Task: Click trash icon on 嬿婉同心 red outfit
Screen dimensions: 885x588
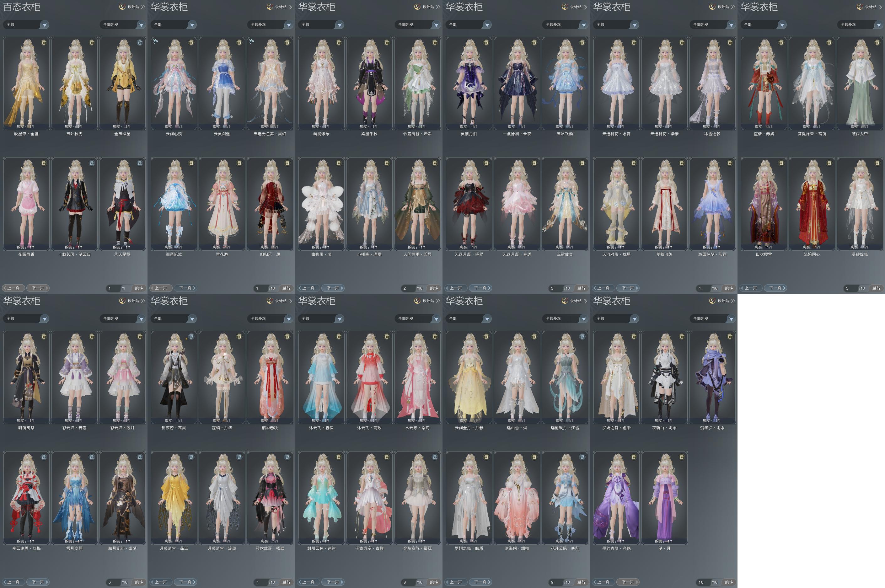Action: pyautogui.click(x=829, y=163)
